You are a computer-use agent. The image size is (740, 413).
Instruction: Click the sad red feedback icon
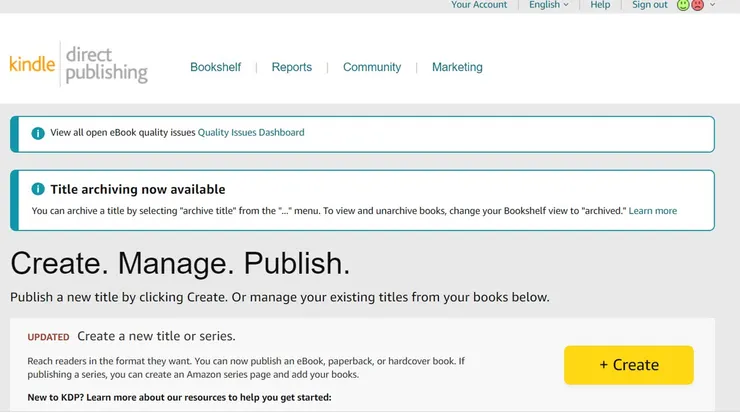[x=698, y=5]
